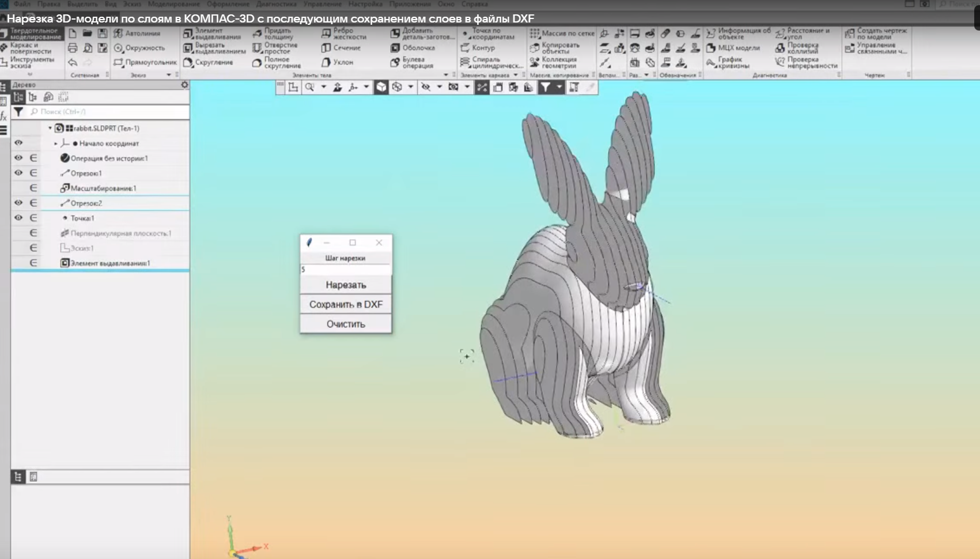The height and width of the screenshot is (559, 980).
Task: Click the tree filter funnel icon
Action: (x=18, y=112)
